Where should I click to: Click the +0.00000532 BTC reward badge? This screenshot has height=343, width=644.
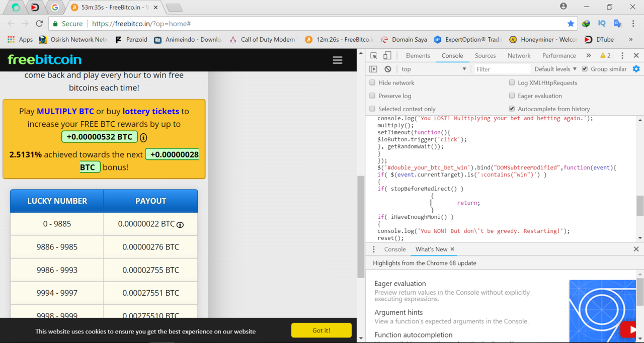(x=100, y=137)
